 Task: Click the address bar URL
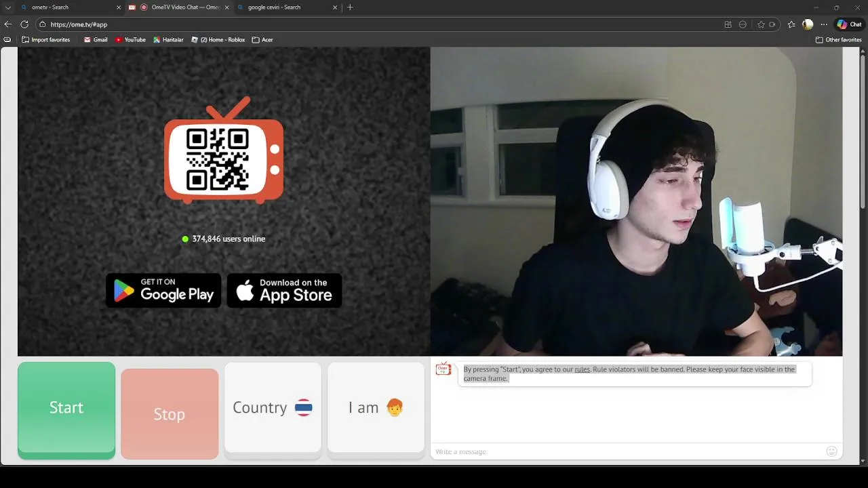(79, 24)
